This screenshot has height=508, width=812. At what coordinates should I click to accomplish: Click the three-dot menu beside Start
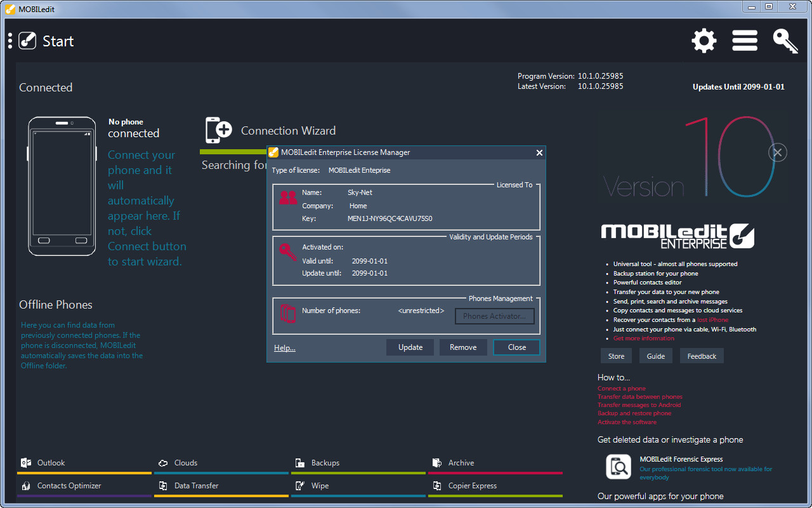click(10, 41)
